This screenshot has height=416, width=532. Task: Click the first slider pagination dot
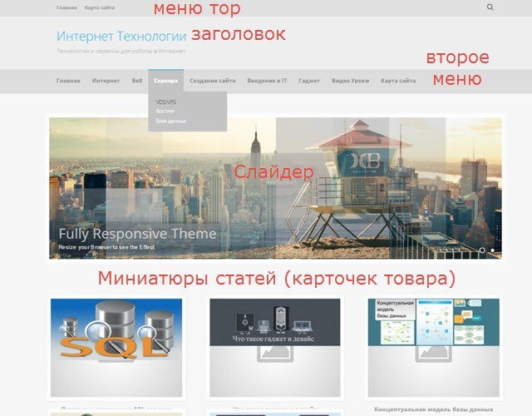pos(482,250)
